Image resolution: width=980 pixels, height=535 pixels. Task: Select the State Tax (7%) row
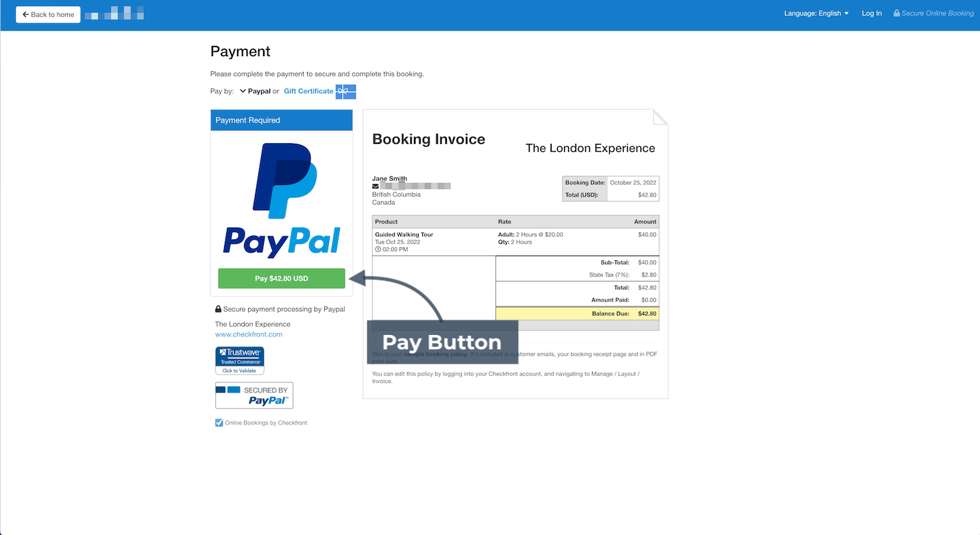(577, 275)
